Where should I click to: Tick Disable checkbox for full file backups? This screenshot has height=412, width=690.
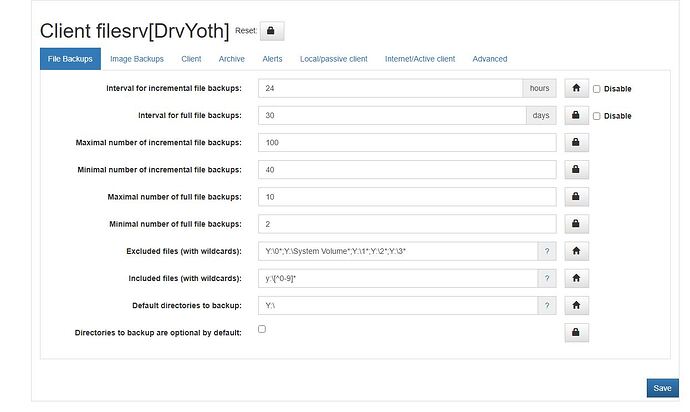coord(597,115)
